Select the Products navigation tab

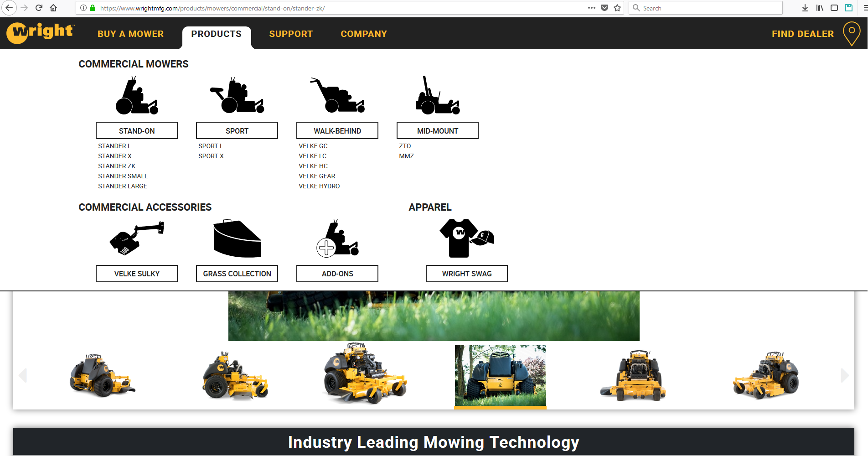(217, 34)
